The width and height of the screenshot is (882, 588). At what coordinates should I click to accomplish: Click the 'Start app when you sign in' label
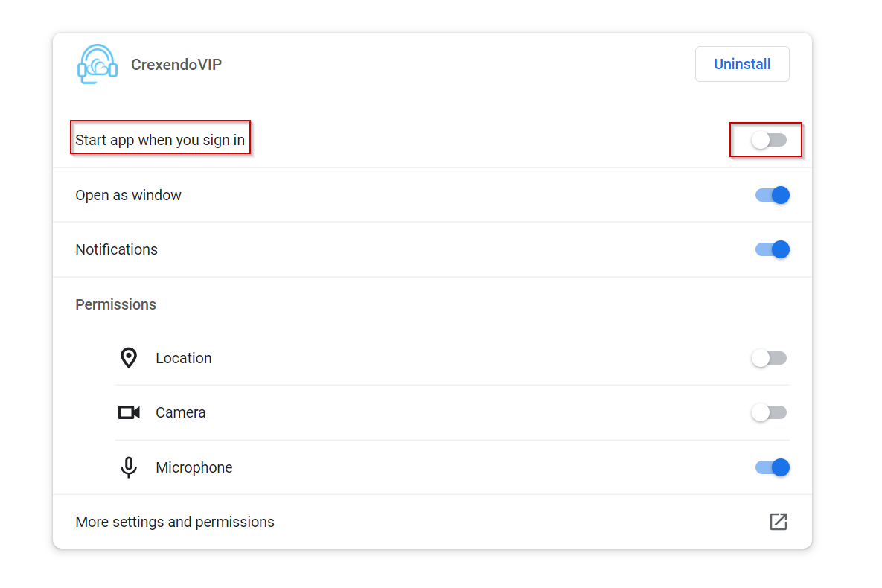(x=160, y=140)
